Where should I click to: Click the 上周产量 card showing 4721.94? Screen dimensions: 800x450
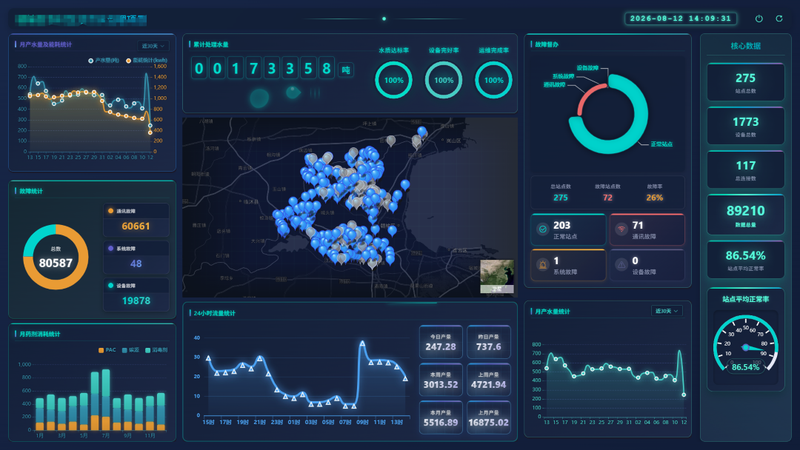pyautogui.click(x=489, y=380)
